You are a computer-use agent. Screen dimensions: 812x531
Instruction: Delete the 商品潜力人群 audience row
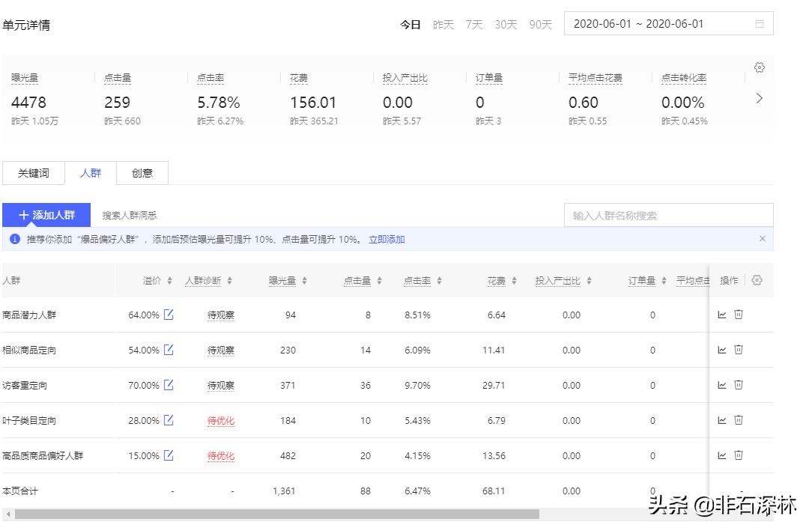(739, 315)
